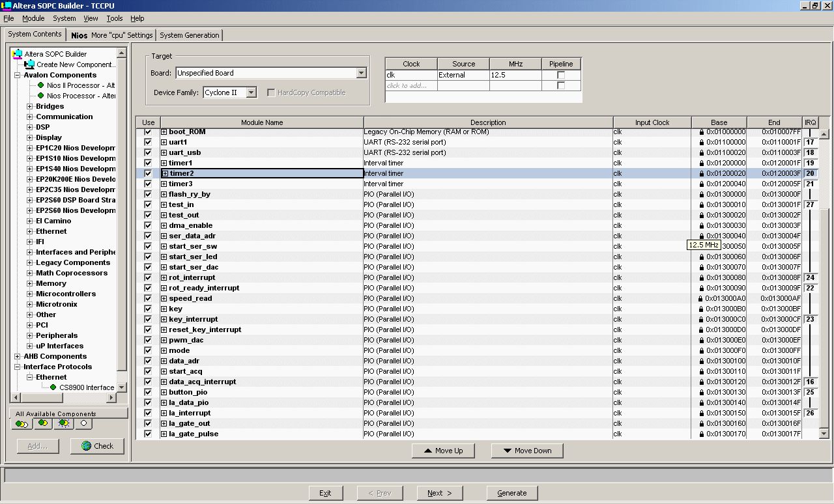The image size is (834, 504).
Task: Expand the Bridges tree node
Action: point(29,106)
